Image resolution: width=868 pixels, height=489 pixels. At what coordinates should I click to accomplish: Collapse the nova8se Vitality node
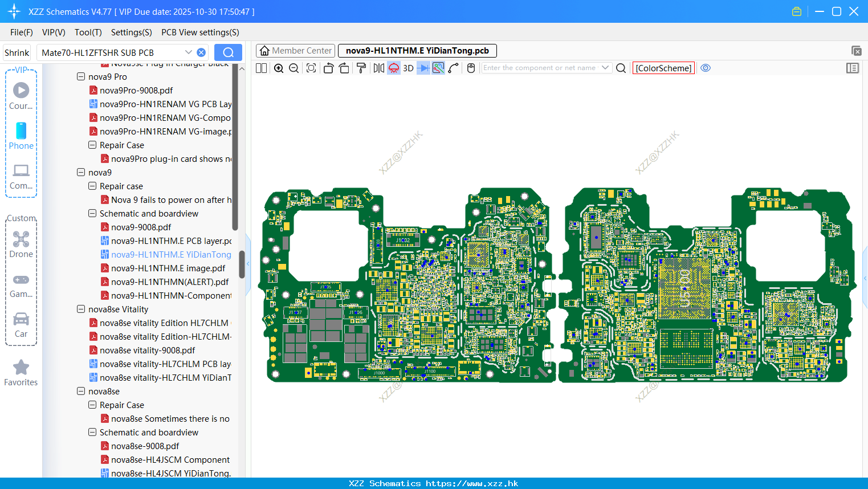click(x=81, y=309)
